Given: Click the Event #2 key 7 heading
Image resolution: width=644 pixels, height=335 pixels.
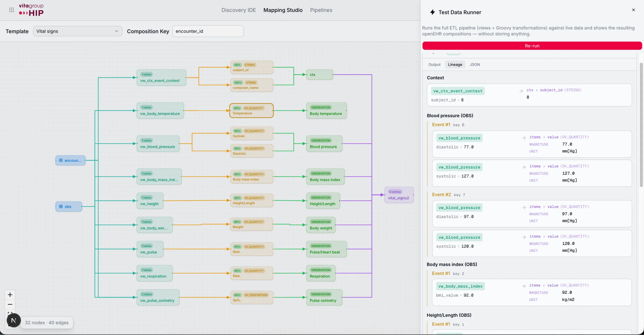Looking at the screenshot, I should click(x=448, y=195).
